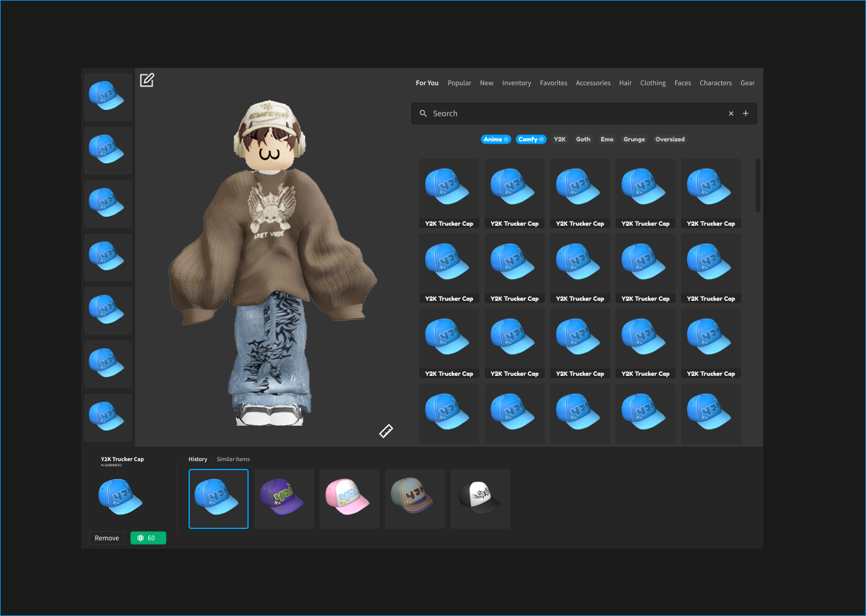This screenshot has width=866, height=616.
Task: Select the black and white tribal cap
Action: click(480, 499)
